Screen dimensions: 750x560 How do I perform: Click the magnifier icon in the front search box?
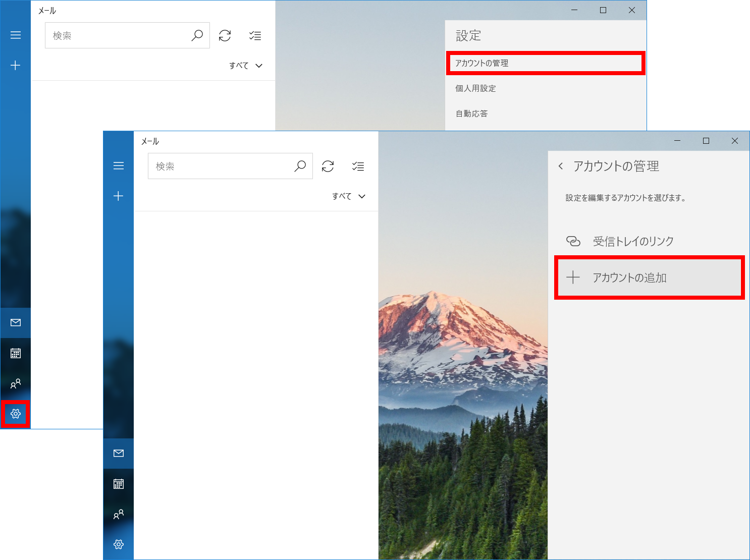tap(300, 166)
